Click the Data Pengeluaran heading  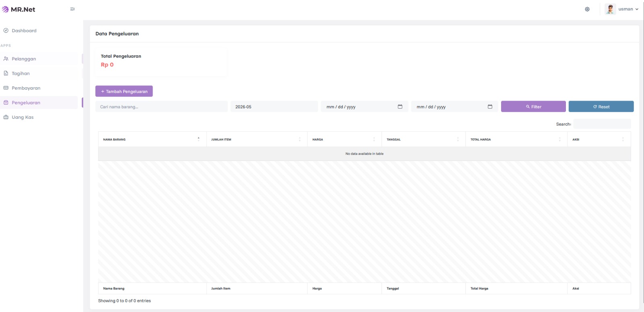117,34
